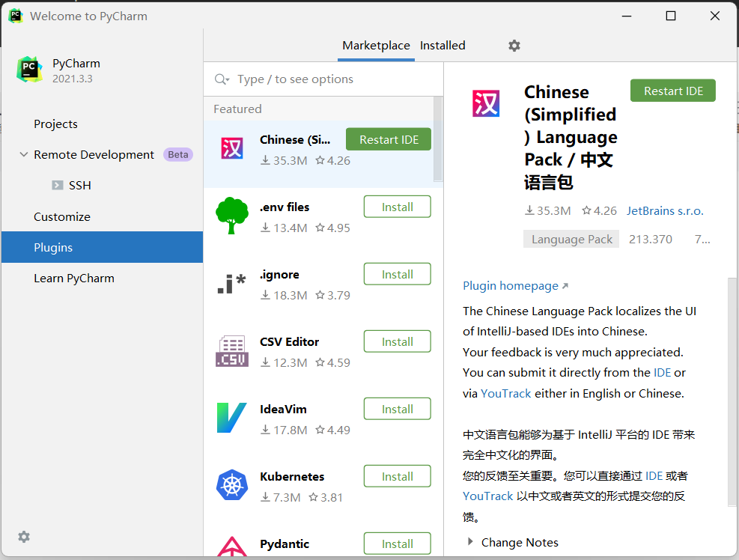739x560 pixels.
Task: Expand the Change Notes section
Action: coord(470,542)
